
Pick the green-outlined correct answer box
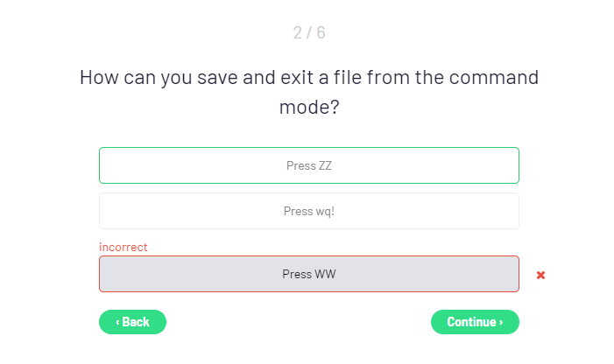[308, 165]
